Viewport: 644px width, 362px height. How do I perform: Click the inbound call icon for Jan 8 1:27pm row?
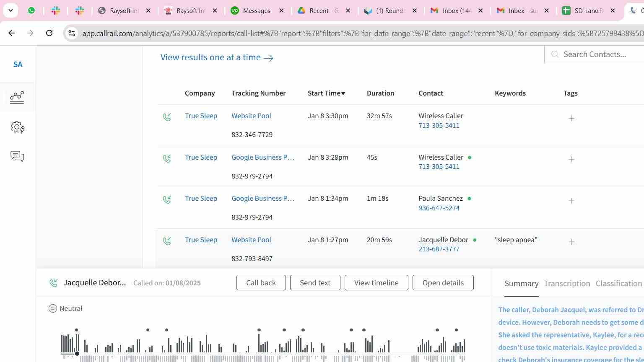(167, 241)
